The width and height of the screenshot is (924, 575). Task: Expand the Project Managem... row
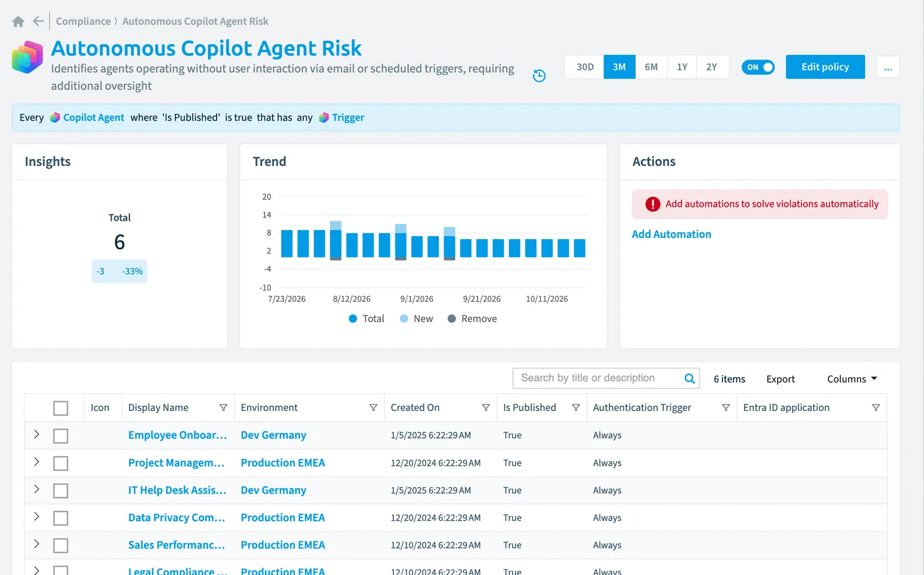(36, 462)
